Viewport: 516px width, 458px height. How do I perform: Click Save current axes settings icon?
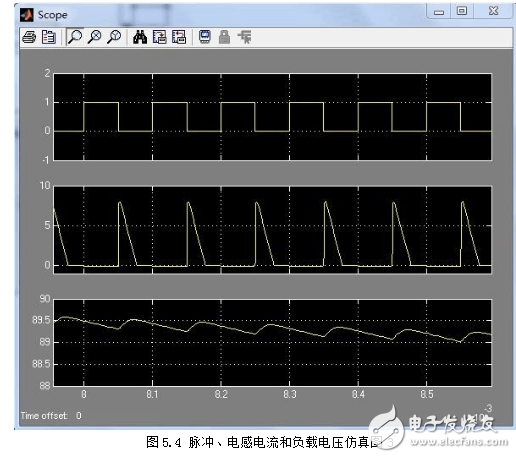pyautogui.click(x=160, y=37)
